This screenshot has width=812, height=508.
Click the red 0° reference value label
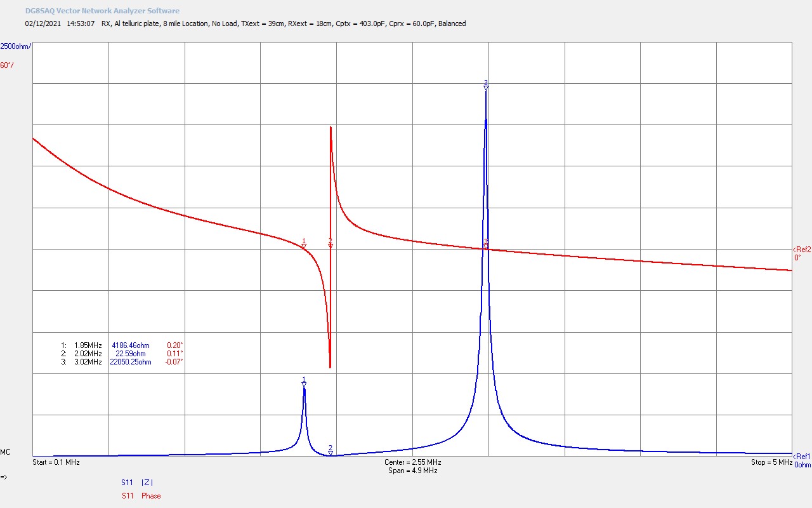click(x=797, y=258)
